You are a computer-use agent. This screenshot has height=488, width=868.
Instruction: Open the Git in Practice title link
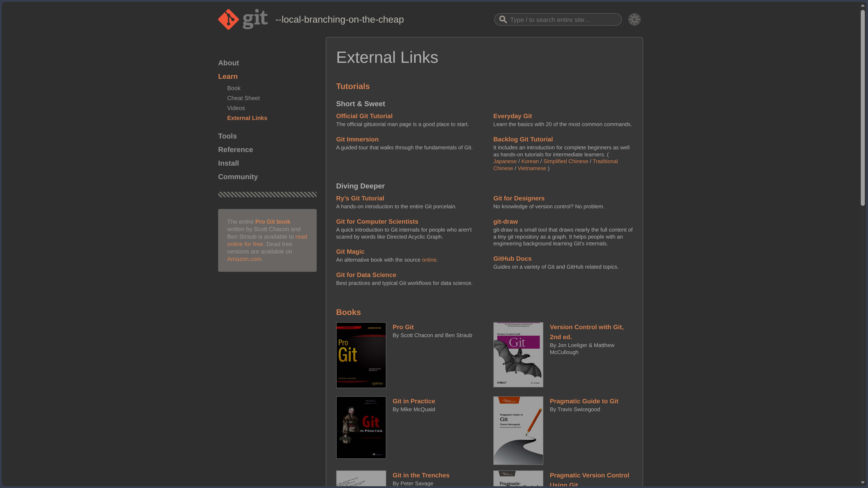pos(413,401)
